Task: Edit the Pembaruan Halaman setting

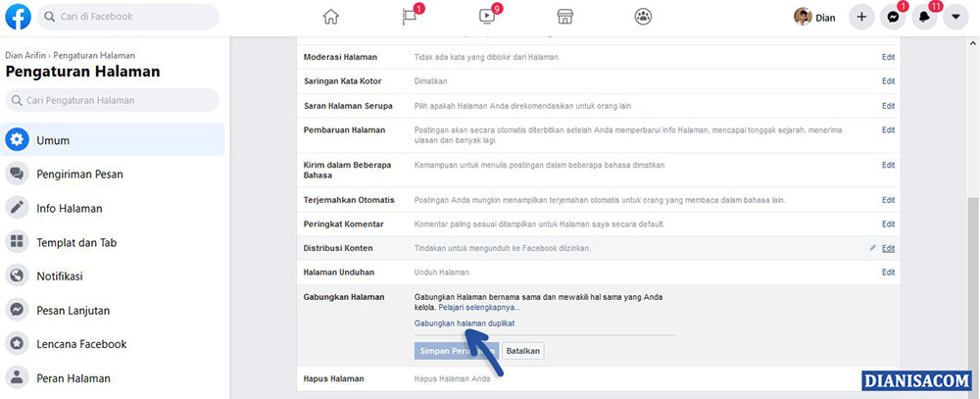Action: tap(888, 130)
